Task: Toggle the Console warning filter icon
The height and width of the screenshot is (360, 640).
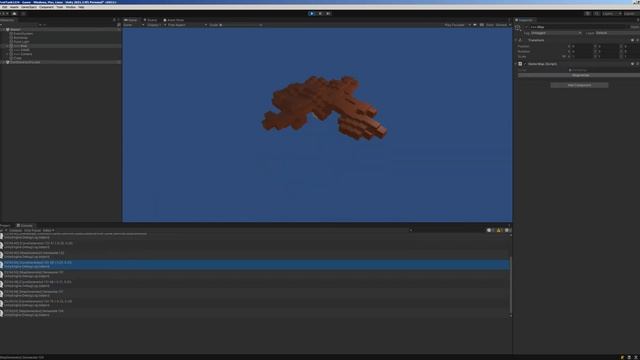Action: click(x=500, y=230)
